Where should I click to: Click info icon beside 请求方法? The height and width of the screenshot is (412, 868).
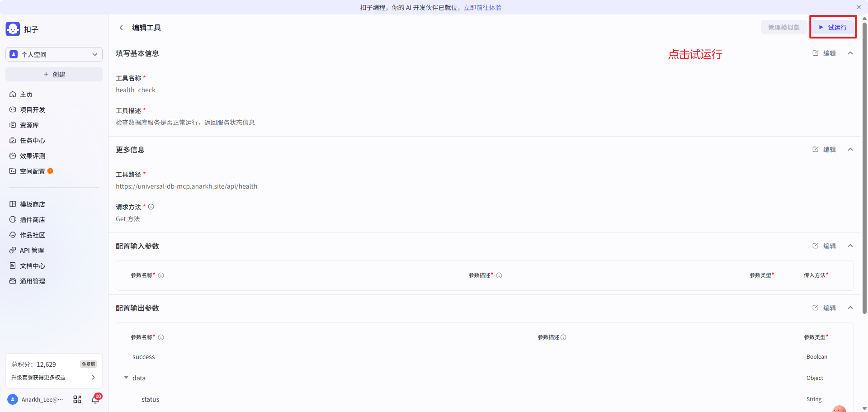151,207
